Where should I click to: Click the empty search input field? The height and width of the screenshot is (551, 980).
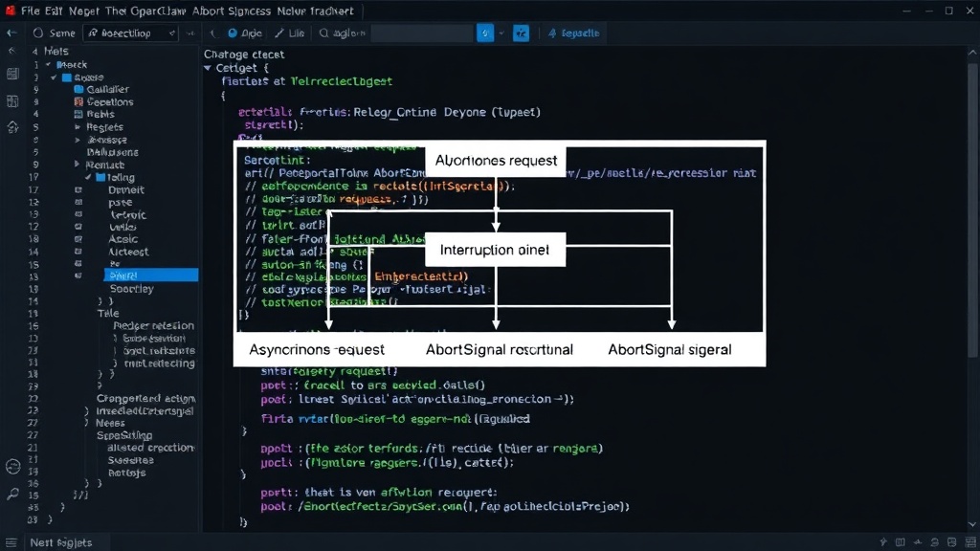[422, 33]
